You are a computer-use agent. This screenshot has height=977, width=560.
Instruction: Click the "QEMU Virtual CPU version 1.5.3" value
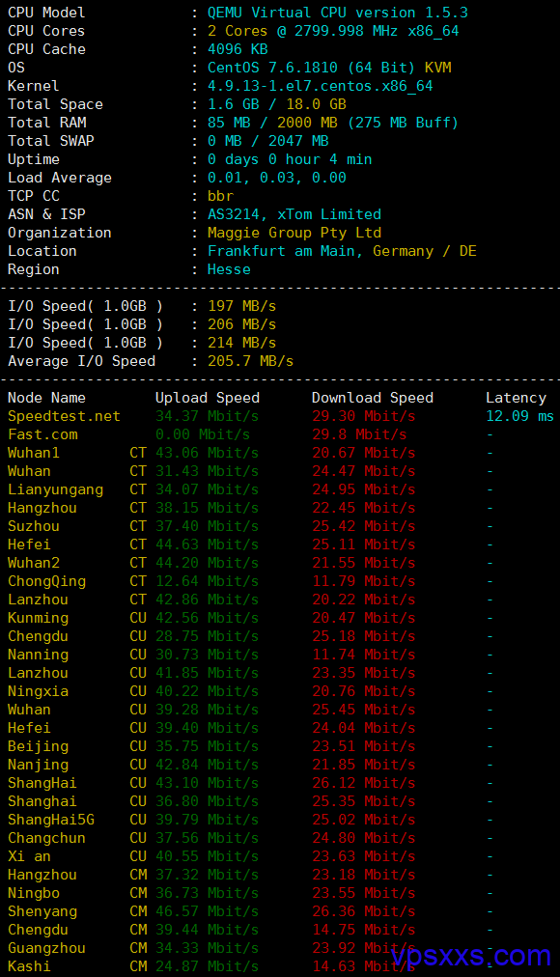(338, 13)
